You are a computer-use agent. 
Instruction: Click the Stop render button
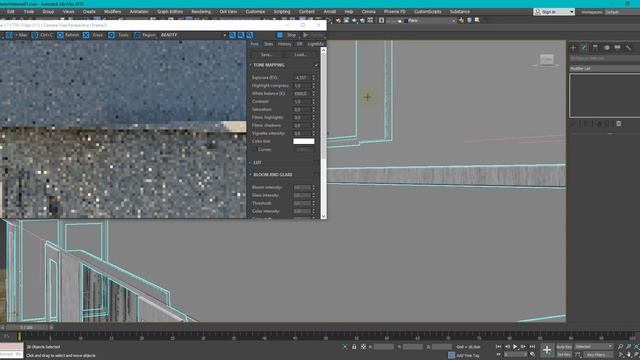point(291,35)
